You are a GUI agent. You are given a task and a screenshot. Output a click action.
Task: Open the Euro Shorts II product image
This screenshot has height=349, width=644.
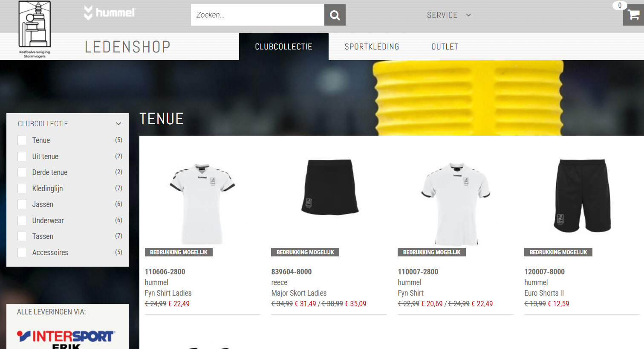pos(582,195)
